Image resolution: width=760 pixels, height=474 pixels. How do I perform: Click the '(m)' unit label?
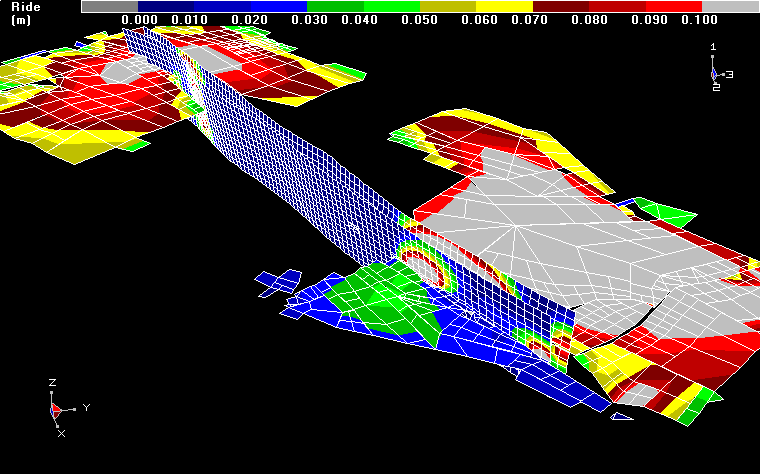coord(21,20)
